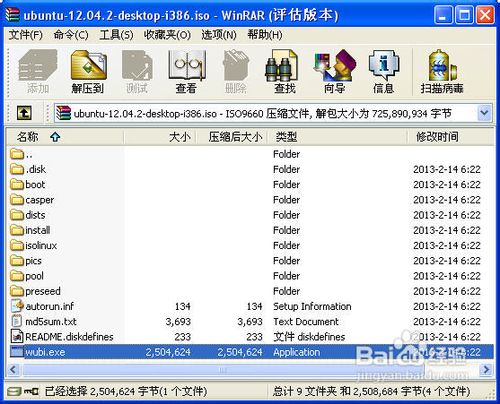Close the WinRAR window
The height and width of the screenshot is (404, 500).
pyautogui.click(x=485, y=15)
